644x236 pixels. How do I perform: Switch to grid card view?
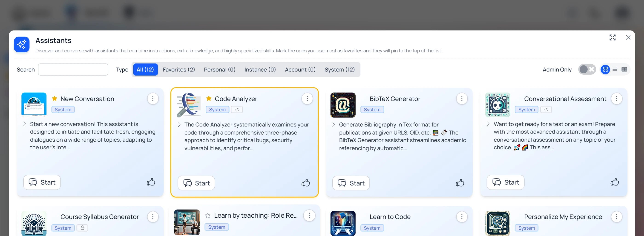point(605,69)
